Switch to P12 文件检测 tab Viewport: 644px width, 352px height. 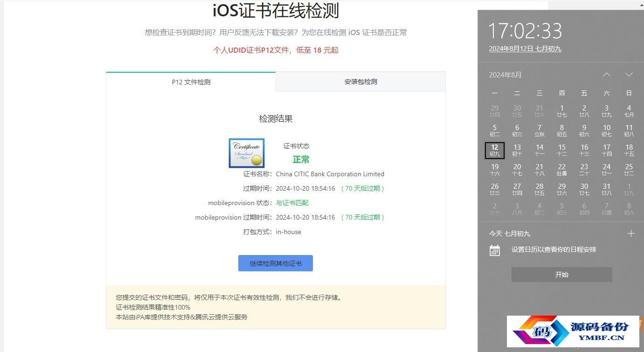click(x=191, y=82)
